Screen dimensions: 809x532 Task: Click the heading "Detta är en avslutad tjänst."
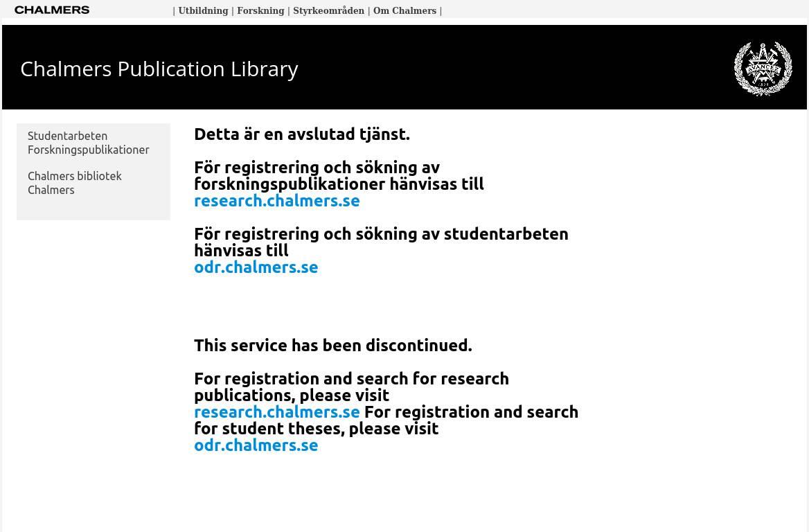[x=301, y=134]
